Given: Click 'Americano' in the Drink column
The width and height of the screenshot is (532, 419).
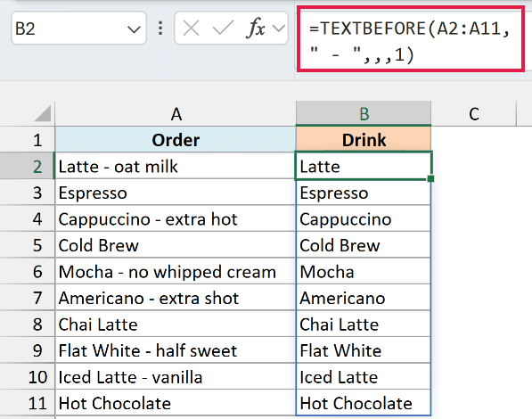Looking at the screenshot, I should coord(364,298).
